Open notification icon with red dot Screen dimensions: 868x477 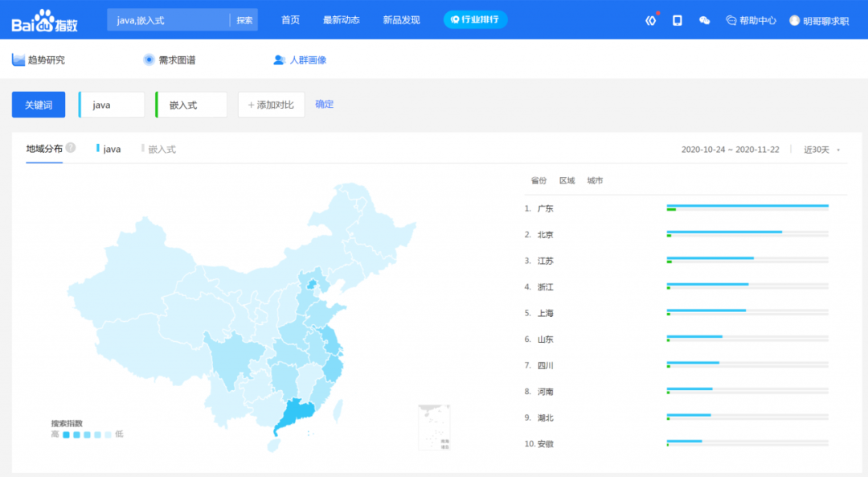(651, 20)
